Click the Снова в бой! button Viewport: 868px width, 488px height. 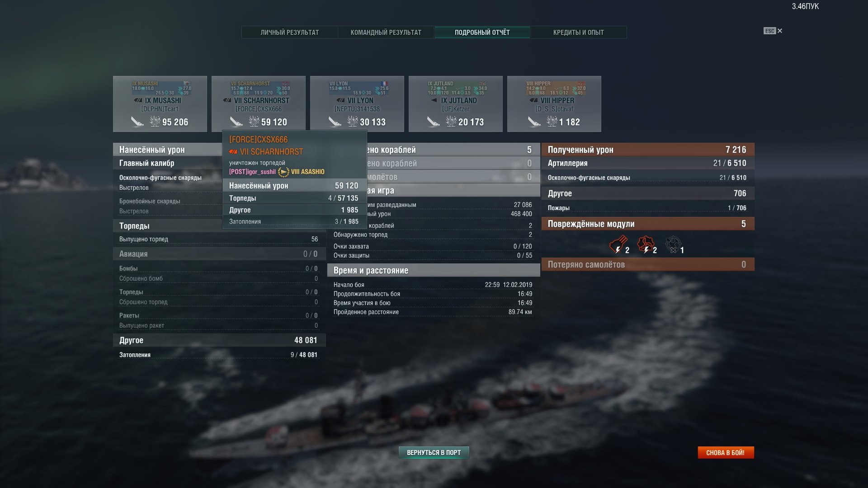tap(726, 452)
